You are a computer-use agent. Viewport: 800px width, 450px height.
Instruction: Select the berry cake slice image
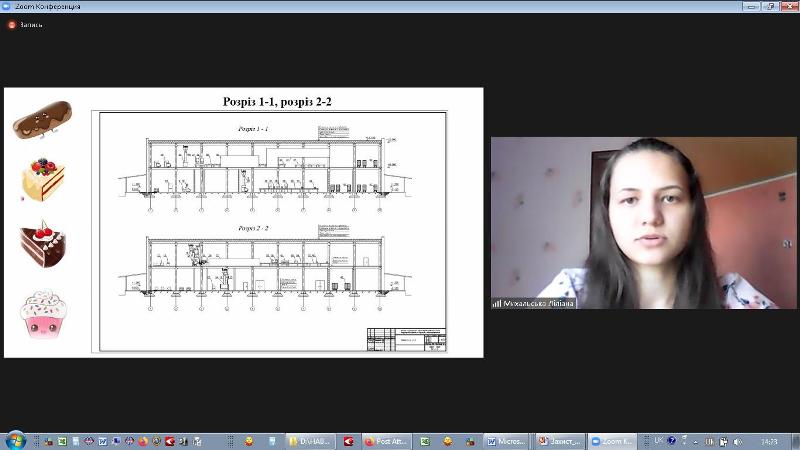coord(42,178)
